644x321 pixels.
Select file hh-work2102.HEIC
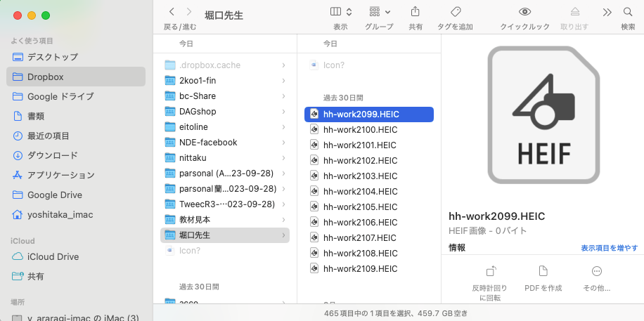point(369,160)
